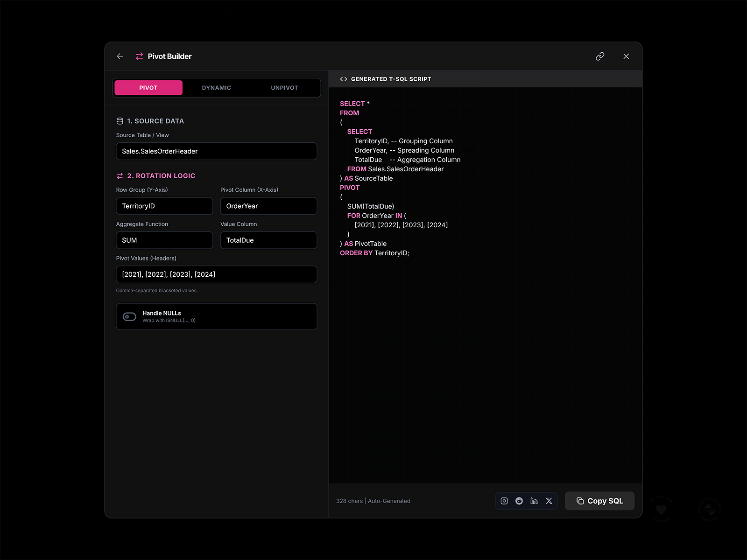Click the database icon next to Source Data
Screen dimensions: 747x560
click(x=120, y=120)
